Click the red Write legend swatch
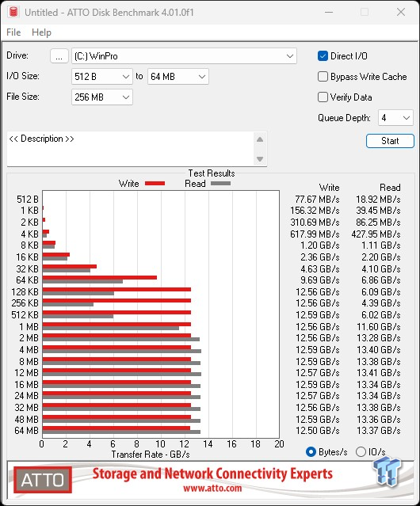Screen dimensions: 420x506 (x=155, y=184)
